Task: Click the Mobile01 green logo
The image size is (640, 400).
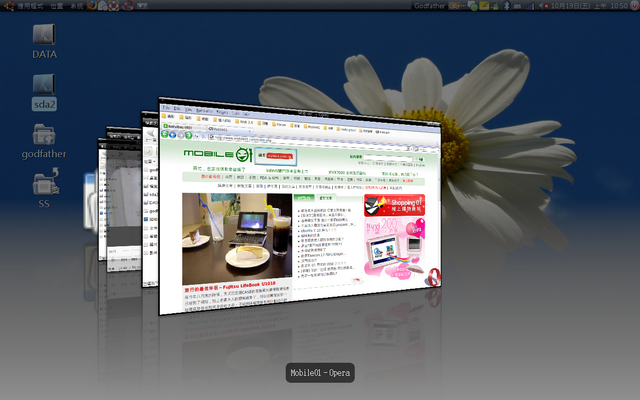Action: click(218, 153)
